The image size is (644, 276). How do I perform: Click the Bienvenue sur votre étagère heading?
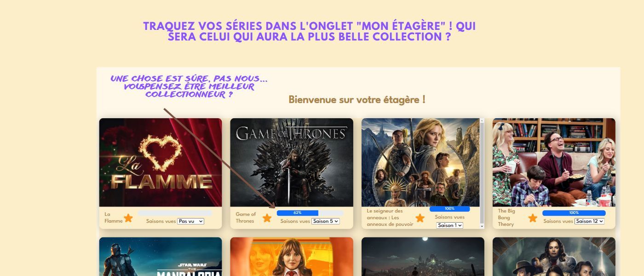357,99
